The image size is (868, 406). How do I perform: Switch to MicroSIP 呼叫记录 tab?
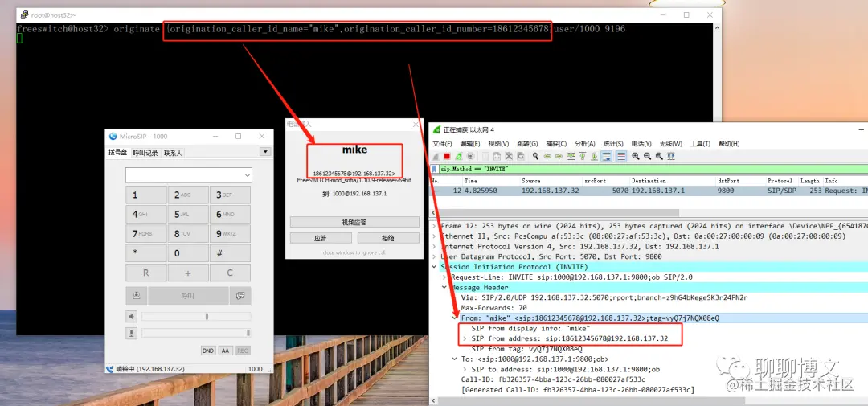(145, 153)
